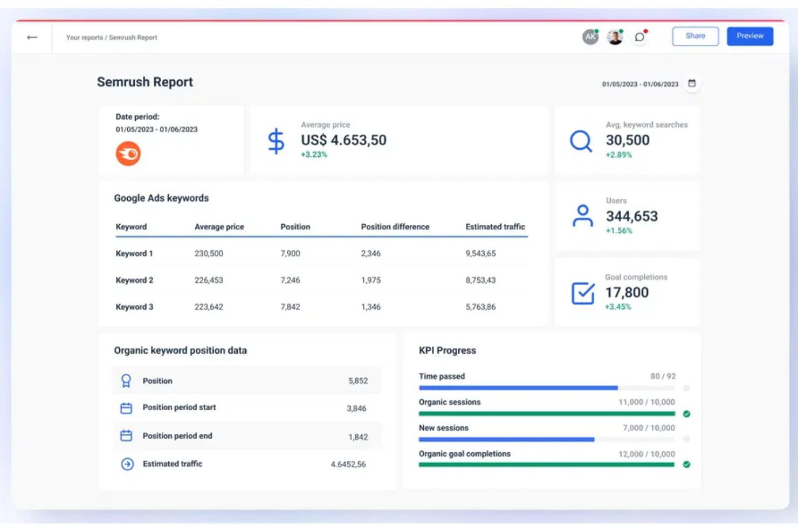This screenshot has width=798, height=532.
Task: Click the Preview button
Action: coord(750,36)
